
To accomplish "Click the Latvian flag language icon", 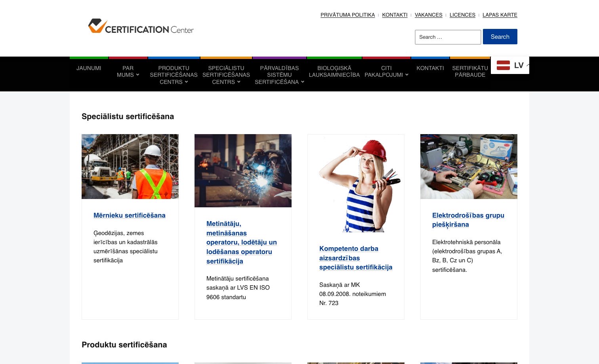I will [503, 65].
